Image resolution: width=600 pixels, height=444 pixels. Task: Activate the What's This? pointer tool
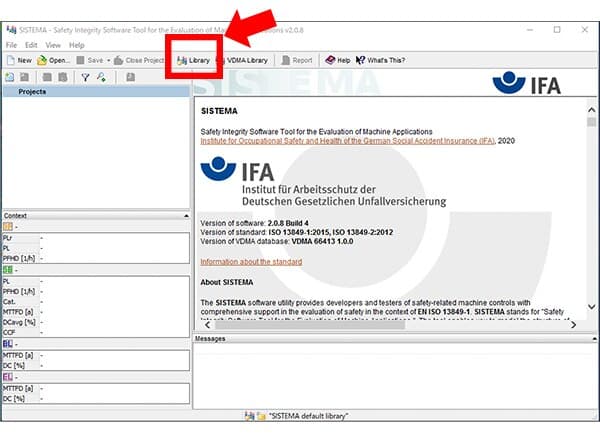coord(380,60)
